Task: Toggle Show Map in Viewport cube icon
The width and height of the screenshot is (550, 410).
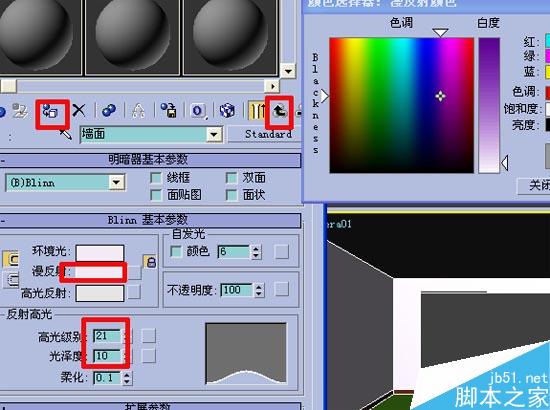Action: [x=227, y=111]
